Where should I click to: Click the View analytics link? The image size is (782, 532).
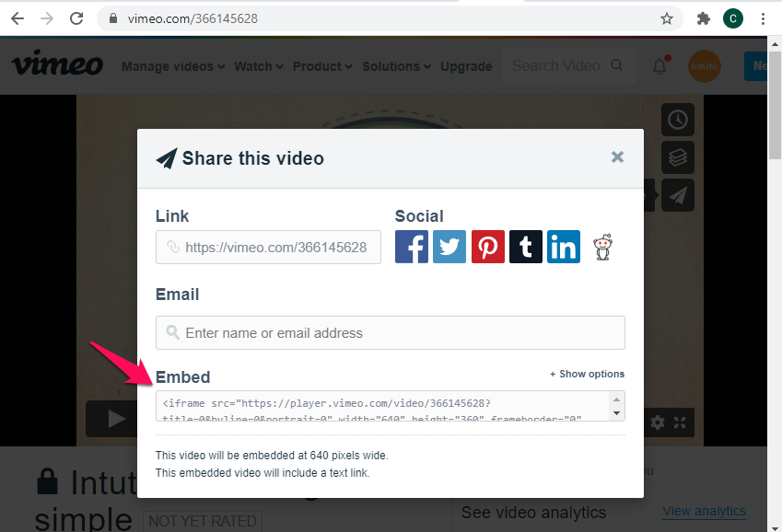pos(704,512)
